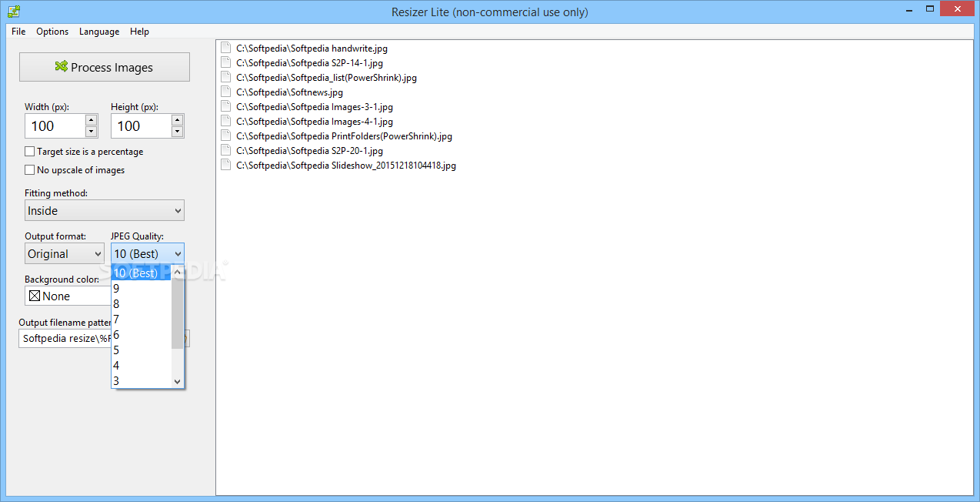Open the Output format Original dropdown
Viewport: 980px width, 502px height.
[65, 253]
